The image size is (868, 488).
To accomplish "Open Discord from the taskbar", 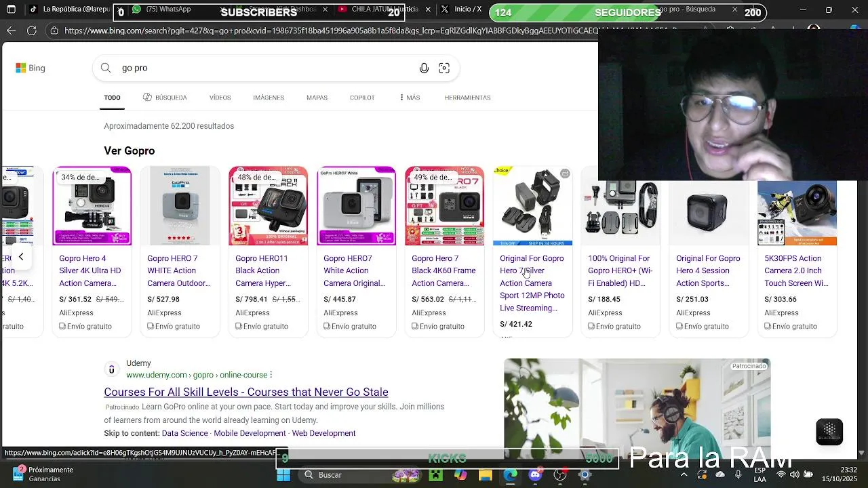I will [535, 474].
